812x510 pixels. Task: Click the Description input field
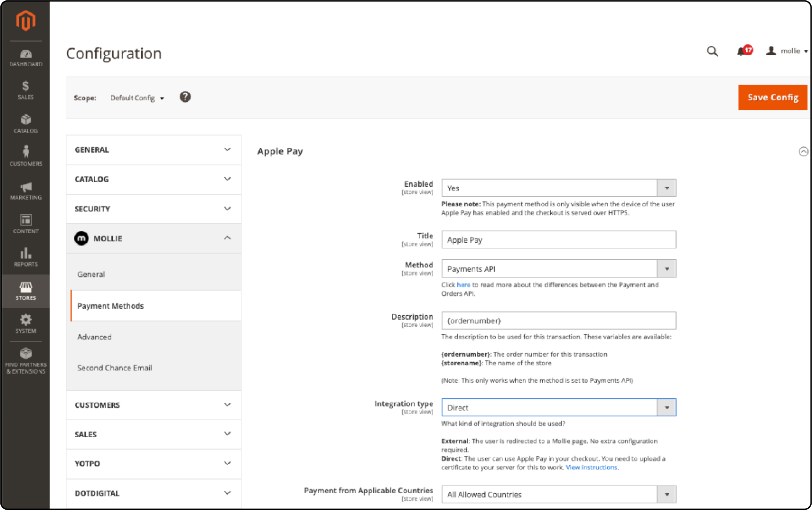(559, 321)
